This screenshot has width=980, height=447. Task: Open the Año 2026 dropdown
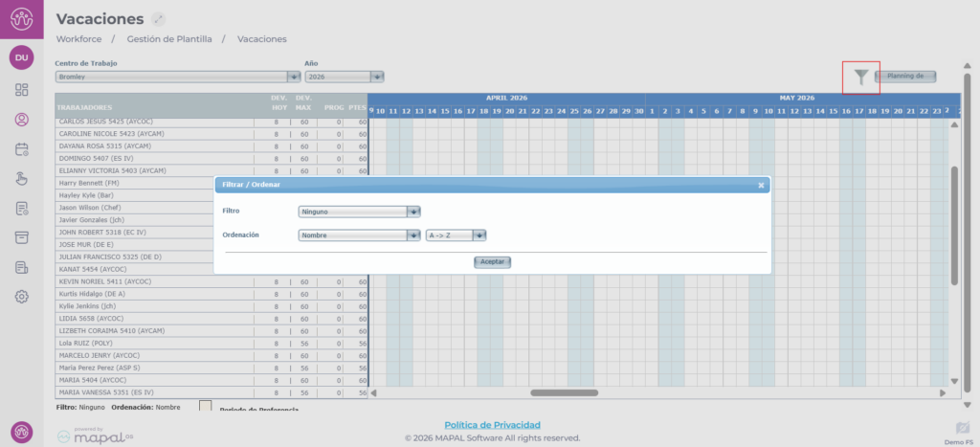(376, 77)
